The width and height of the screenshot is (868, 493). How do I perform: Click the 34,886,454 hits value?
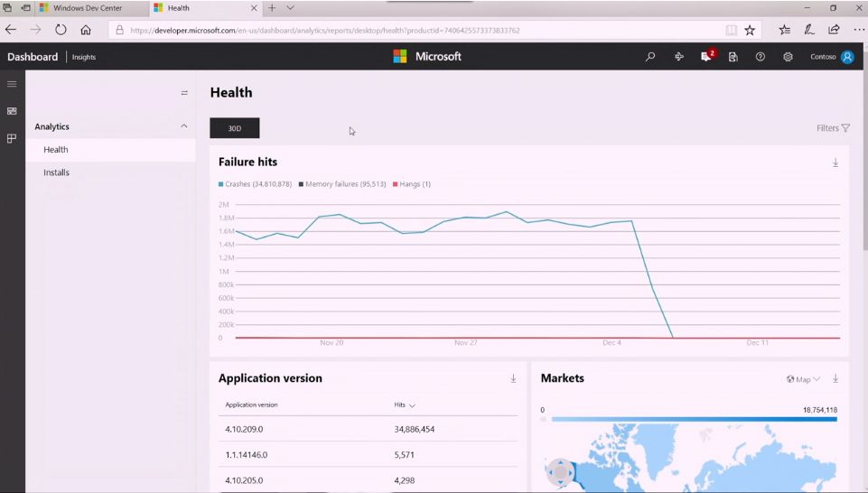(x=414, y=430)
